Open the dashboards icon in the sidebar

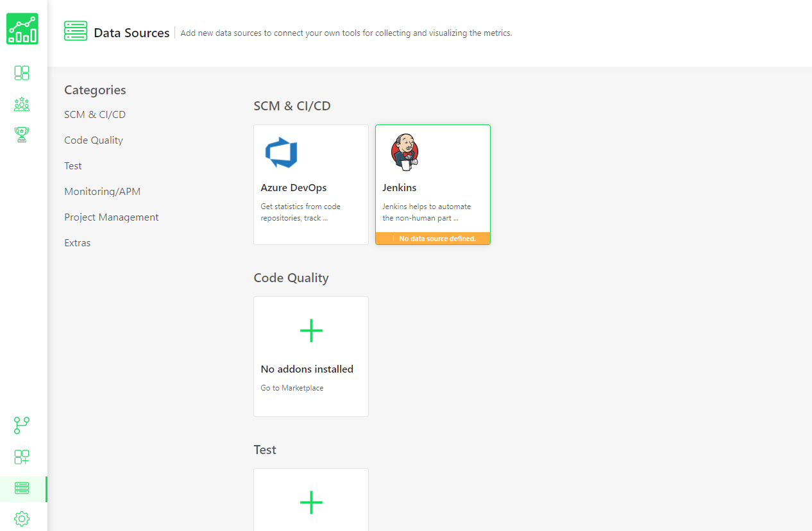pyautogui.click(x=22, y=73)
